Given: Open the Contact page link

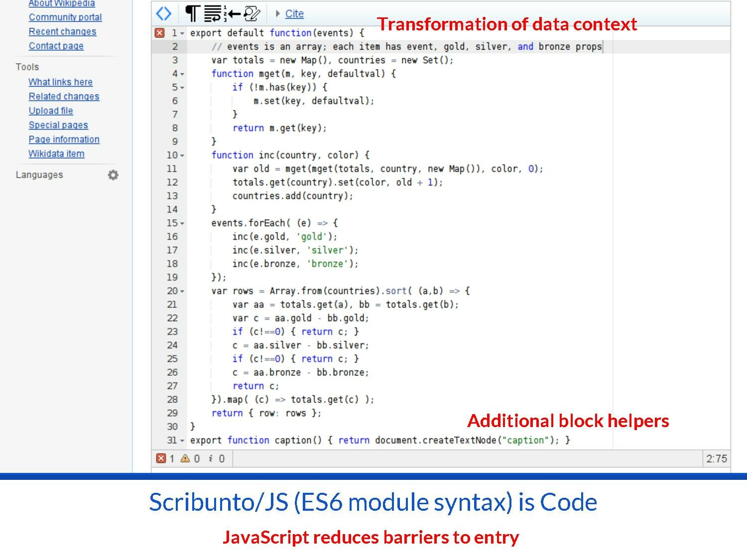Looking at the screenshot, I should coord(56,46).
